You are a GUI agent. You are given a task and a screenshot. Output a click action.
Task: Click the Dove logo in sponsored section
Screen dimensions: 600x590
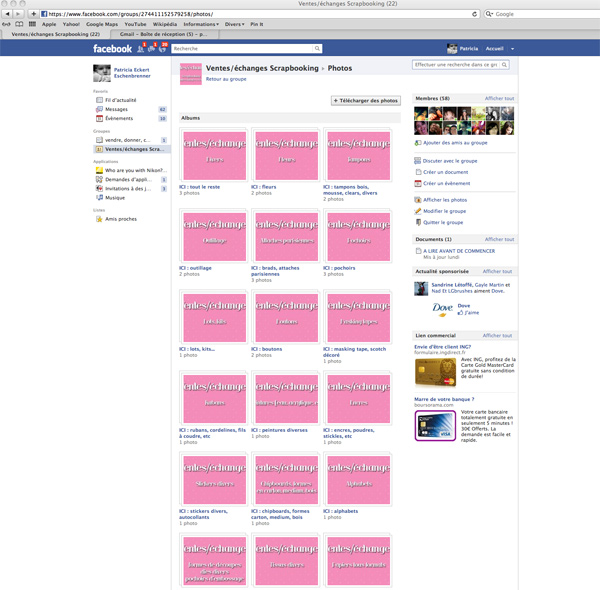tap(442, 309)
